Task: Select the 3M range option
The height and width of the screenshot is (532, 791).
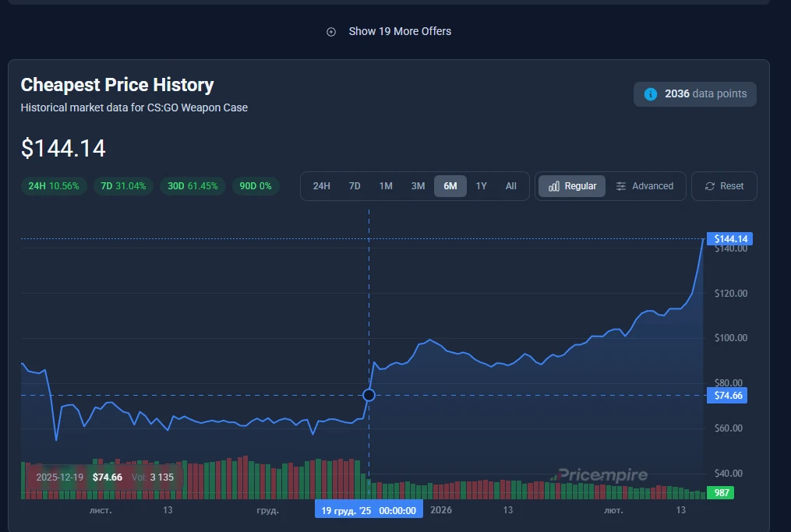Action: (418, 186)
